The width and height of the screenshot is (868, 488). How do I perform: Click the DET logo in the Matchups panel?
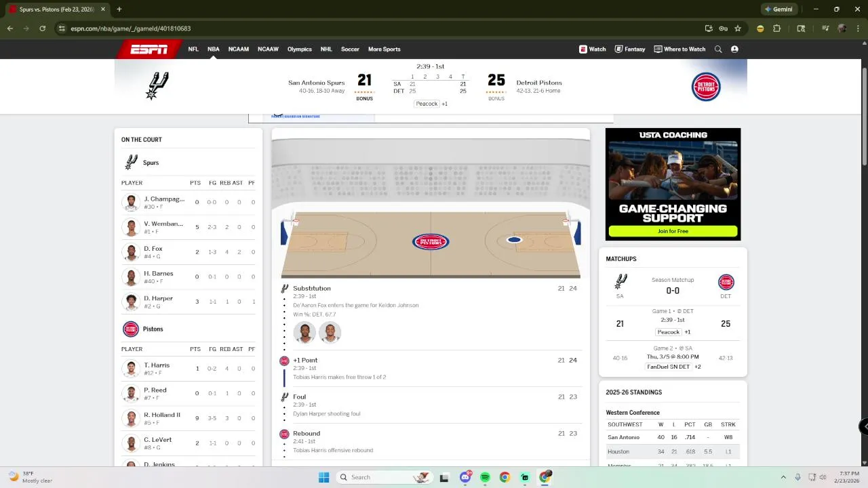point(726,282)
